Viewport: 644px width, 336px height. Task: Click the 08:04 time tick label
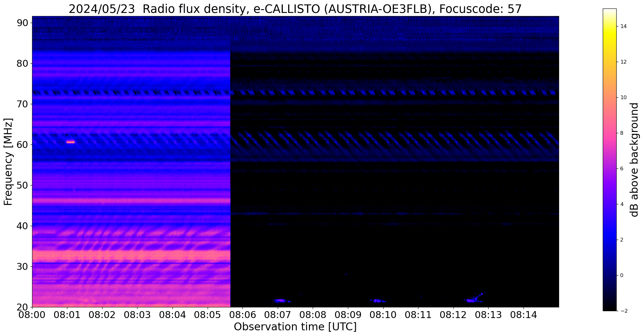(172, 315)
